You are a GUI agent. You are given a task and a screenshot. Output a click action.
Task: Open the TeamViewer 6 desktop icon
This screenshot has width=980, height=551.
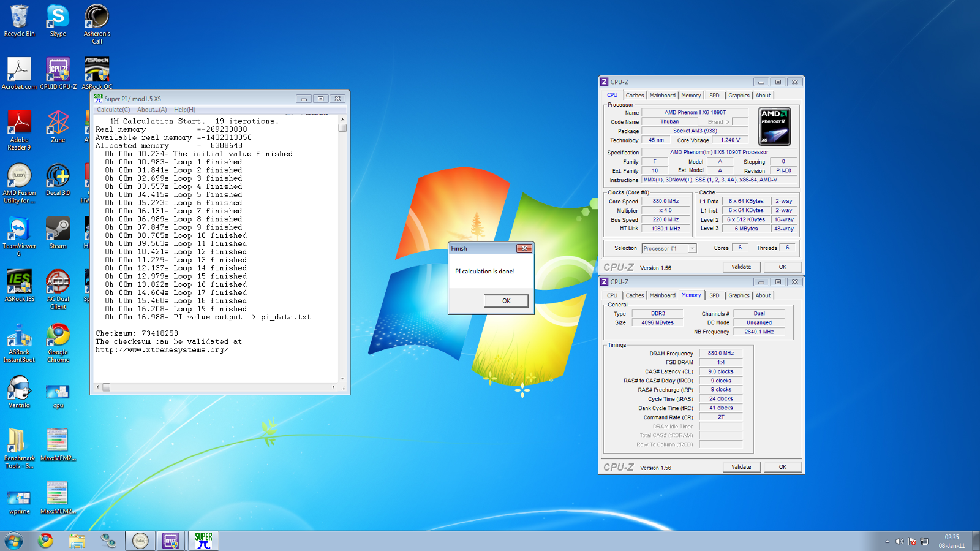pos(19,237)
